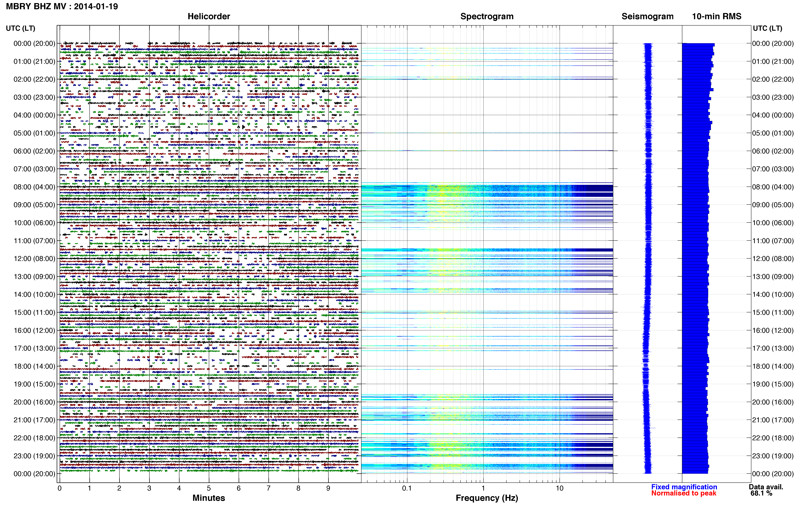
Task: Click 06:00 (02:00) label beside the Helicorder
Action: pos(34,151)
